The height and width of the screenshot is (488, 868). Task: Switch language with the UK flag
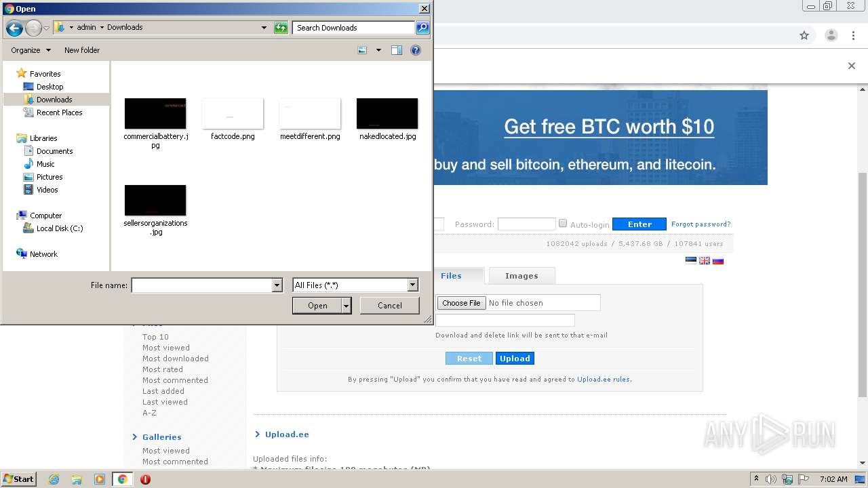pyautogui.click(x=705, y=260)
